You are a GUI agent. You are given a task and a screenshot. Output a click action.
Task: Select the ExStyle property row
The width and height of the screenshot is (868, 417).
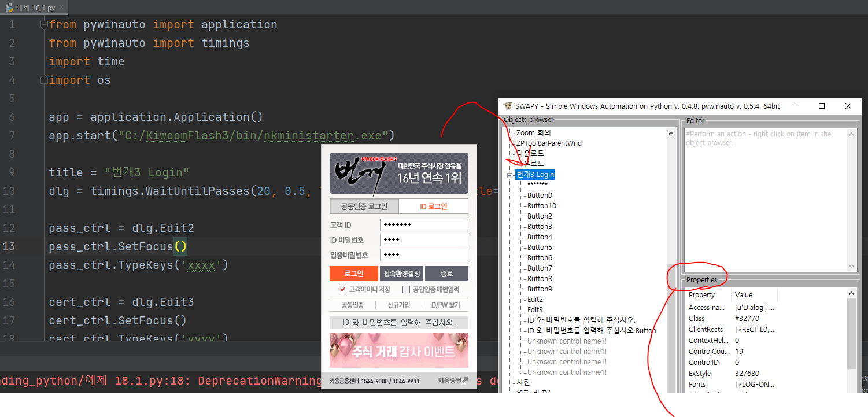coord(766,374)
